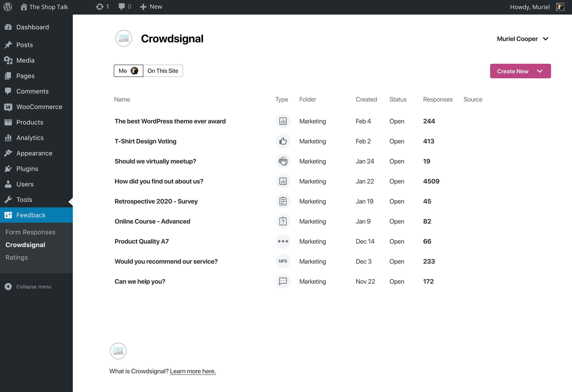The width and height of the screenshot is (572, 392).
Task: Click the bar chart icon for 'The best WordPress theme ever award'
Action: pos(283,121)
